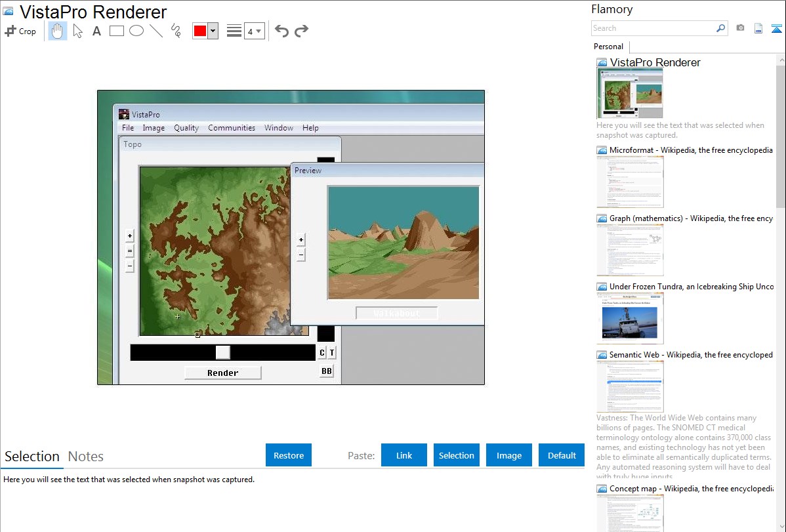
Task: Open the line width dropdown showing 4
Action: click(254, 31)
